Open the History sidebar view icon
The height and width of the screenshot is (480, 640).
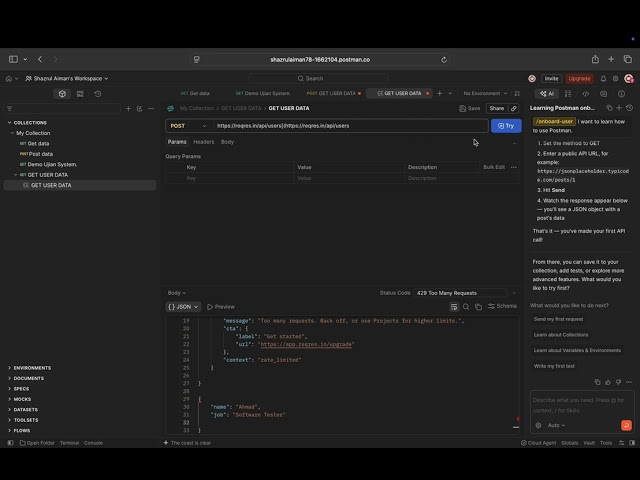click(98, 94)
